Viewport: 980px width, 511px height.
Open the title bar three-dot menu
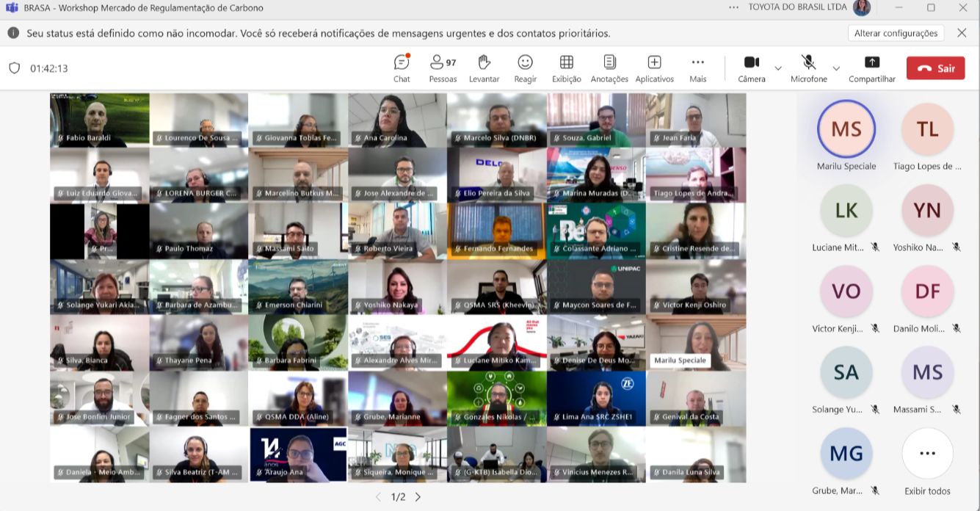click(733, 7)
